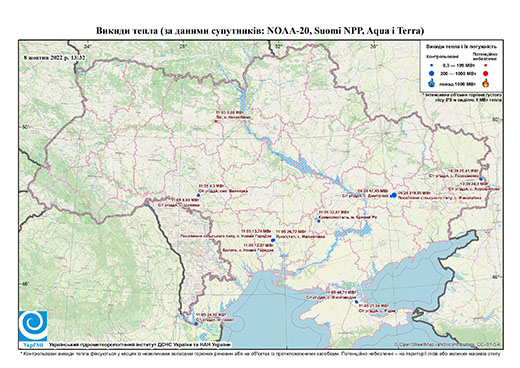This screenshot has height=368, width=520.
Task: Click orange flame icon in legend
Action: 486,83
